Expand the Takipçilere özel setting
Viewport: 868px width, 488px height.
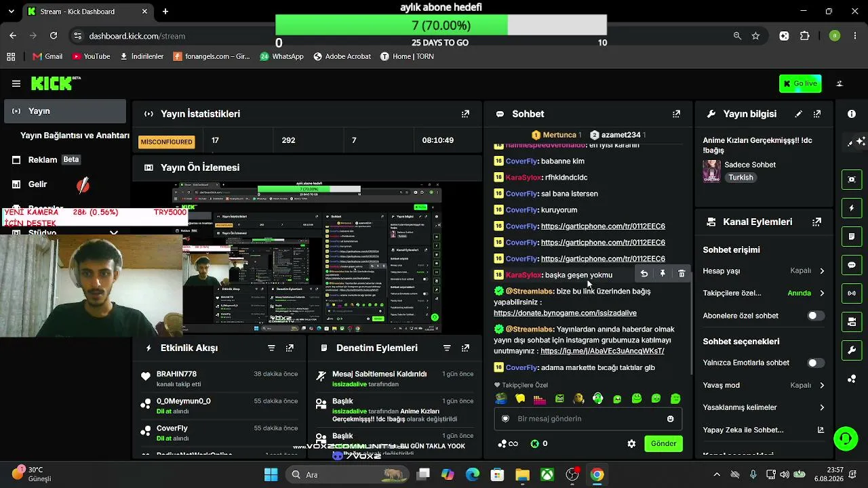coord(764,293)
